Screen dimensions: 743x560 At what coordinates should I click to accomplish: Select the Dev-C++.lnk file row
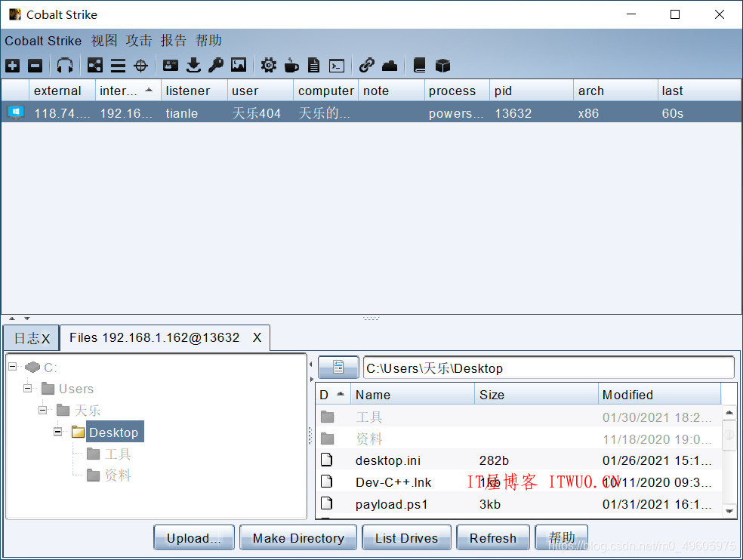pos(519,482)
